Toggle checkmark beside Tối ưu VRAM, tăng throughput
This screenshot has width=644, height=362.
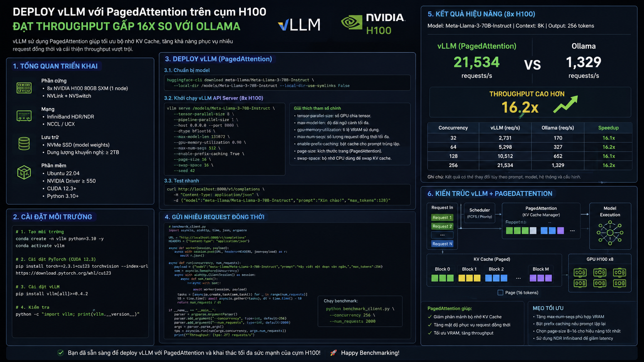click(x=430, y=333)
